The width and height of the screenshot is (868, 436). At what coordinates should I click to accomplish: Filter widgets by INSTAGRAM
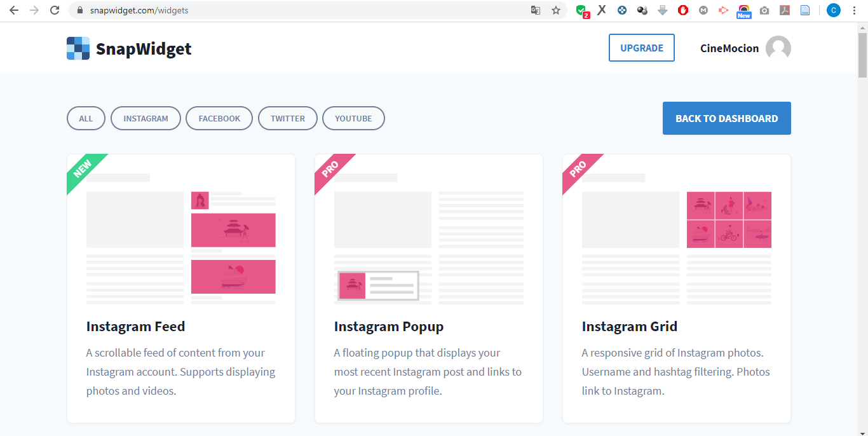146,118
